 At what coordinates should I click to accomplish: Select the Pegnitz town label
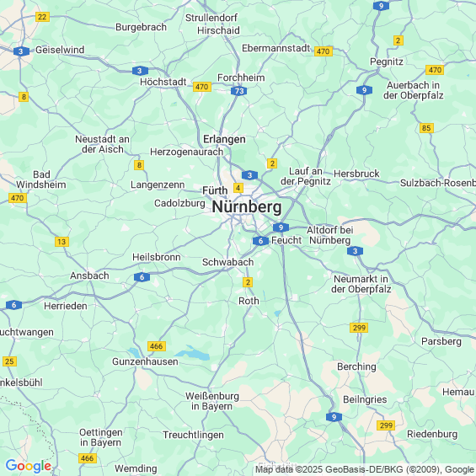click(387, 62)
